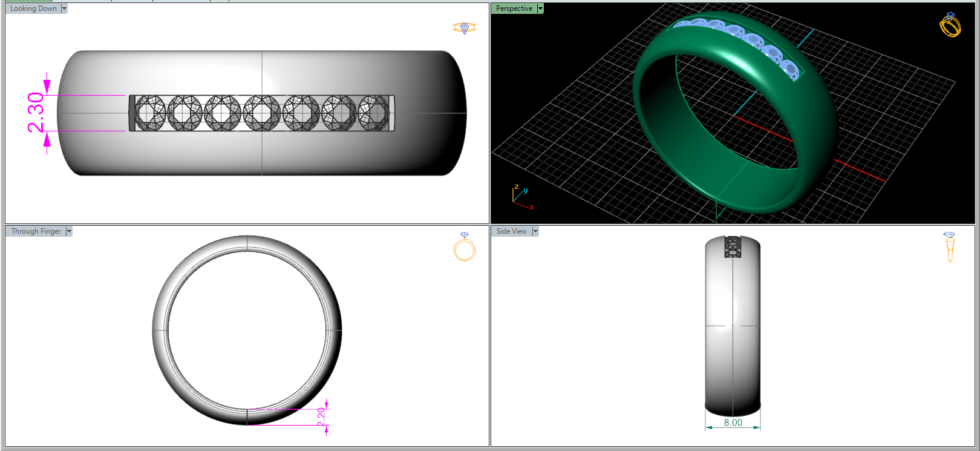This screenshot has height=451, width=980.
Task: Select the center gem in Looking Down view
Action: [x=262, y=113]
